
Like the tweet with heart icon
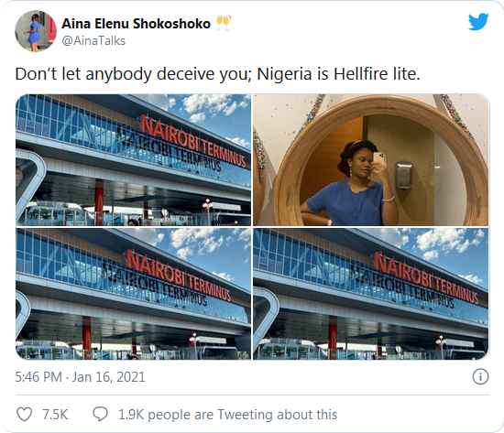pyautogui.click(x=24, y=414)
